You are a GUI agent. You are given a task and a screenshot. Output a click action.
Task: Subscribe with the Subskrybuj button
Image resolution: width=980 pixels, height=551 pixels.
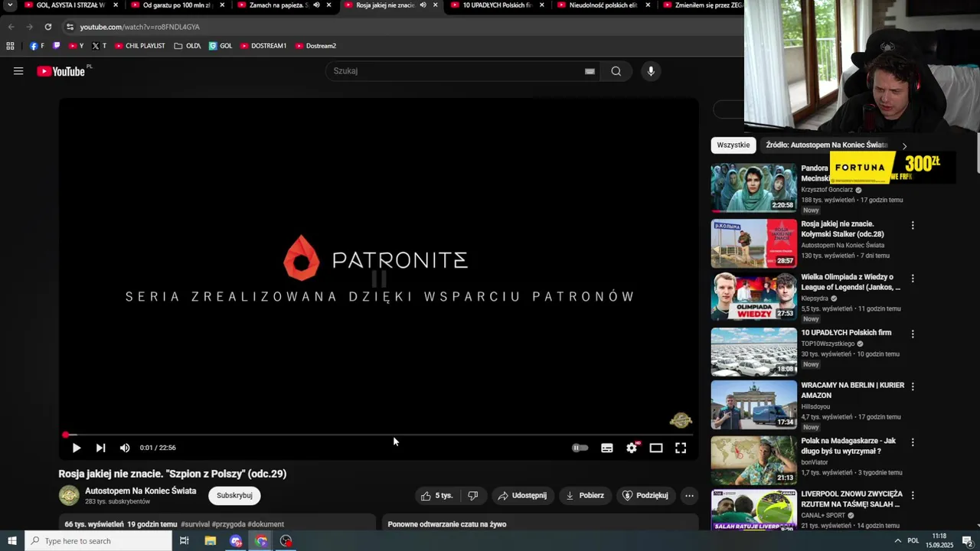point(234,496)
